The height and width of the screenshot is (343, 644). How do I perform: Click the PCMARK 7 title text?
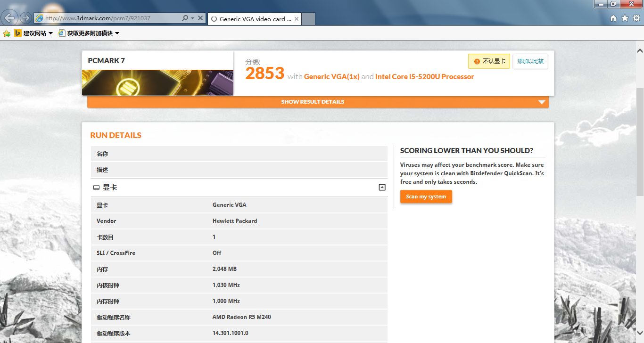pyautogui.click(x=107, y=61)
